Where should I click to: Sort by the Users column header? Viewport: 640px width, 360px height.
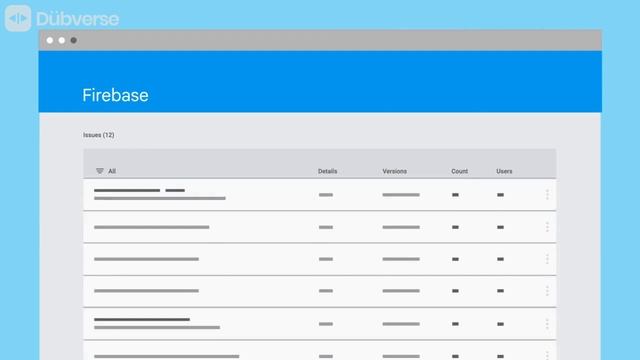(504, 171)
